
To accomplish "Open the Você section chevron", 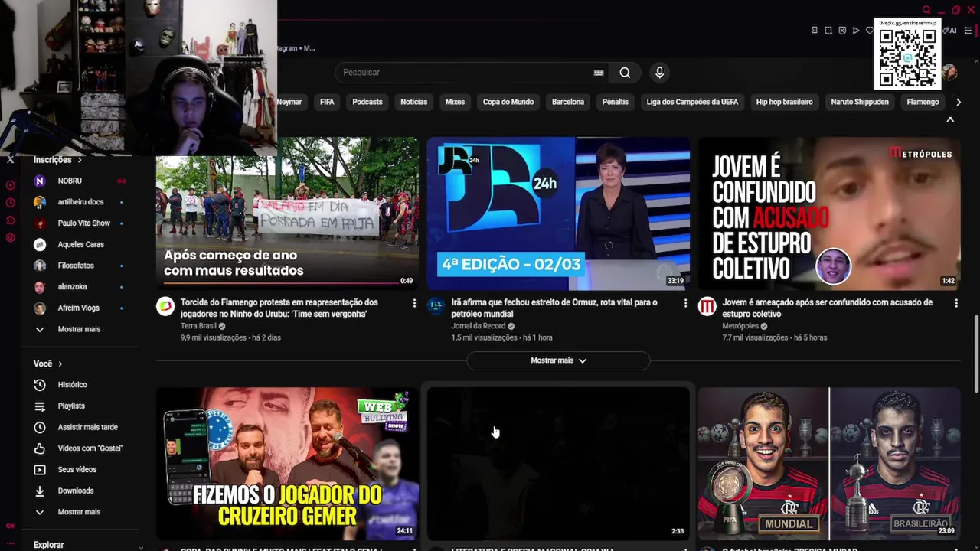I will coord(60,364).
